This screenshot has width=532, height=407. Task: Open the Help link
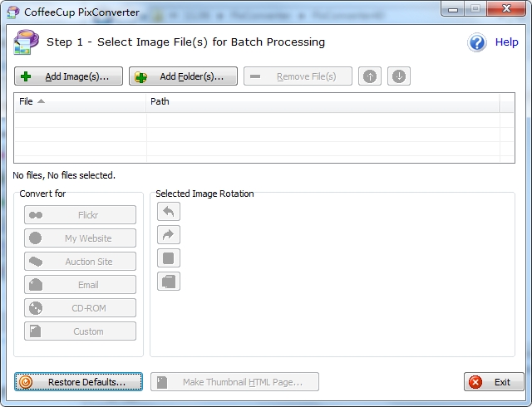(506, 42)
